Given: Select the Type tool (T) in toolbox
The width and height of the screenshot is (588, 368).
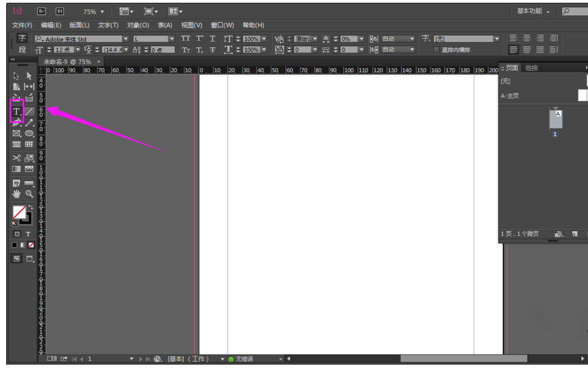Looking at the screenshot, I should 17,111.
